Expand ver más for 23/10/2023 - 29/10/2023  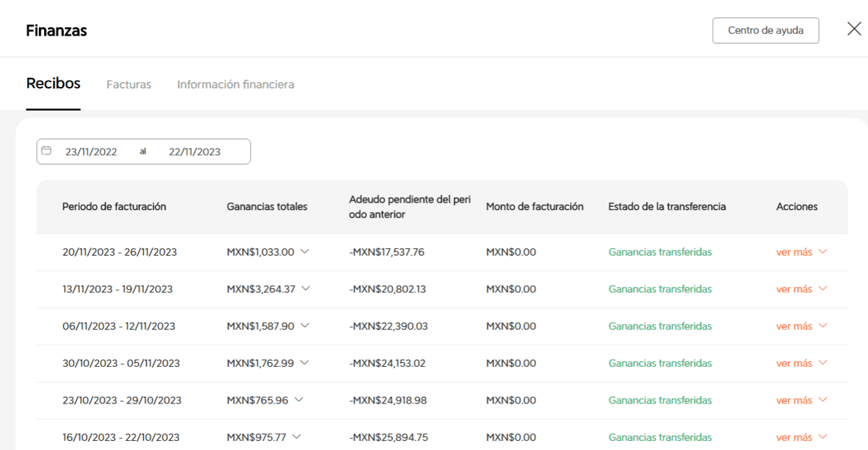(x=801, y=400)
